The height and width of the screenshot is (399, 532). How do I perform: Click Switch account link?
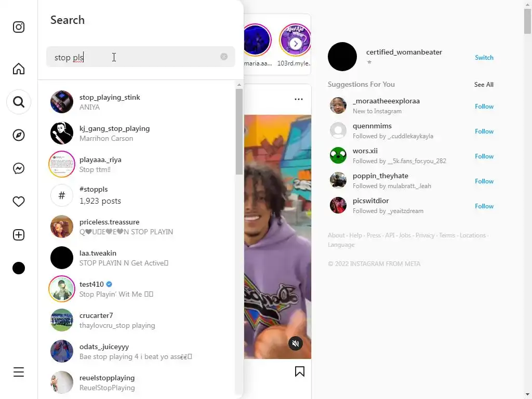tap(484, 57)
